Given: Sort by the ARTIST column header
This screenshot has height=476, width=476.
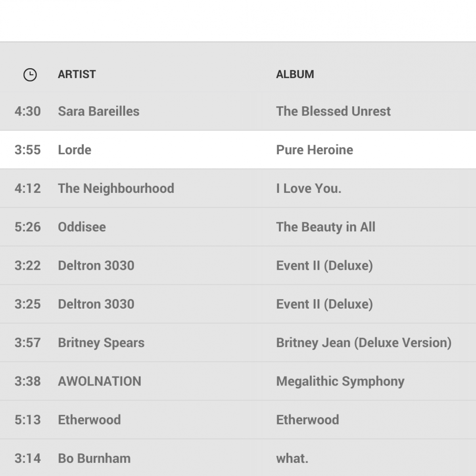Looking at the screenshot, I should click(x=77, y=74).
